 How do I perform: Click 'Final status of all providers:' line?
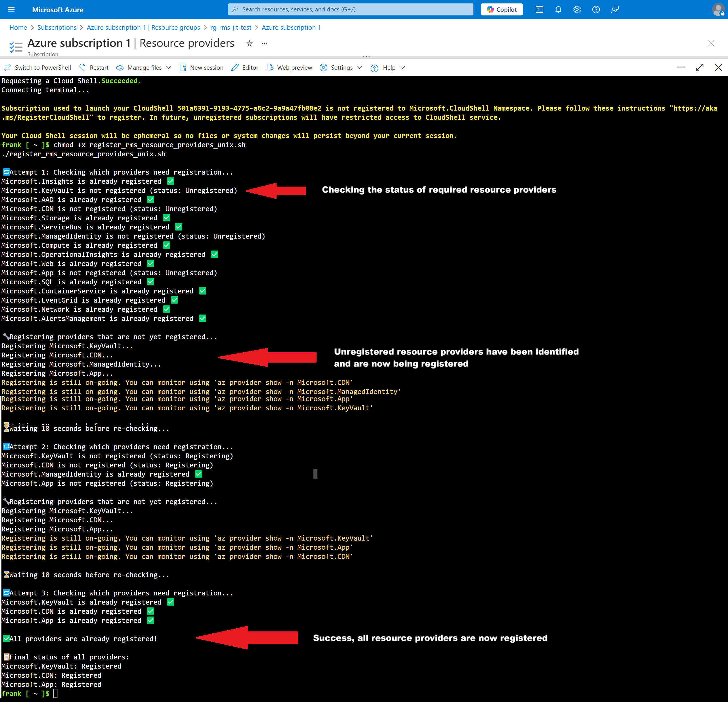coord(66,657)
